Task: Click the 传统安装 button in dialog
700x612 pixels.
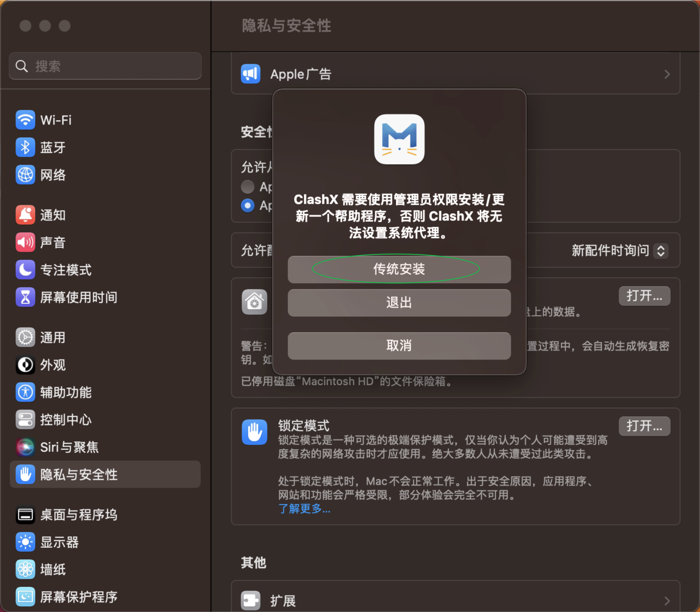Action: 399,269
